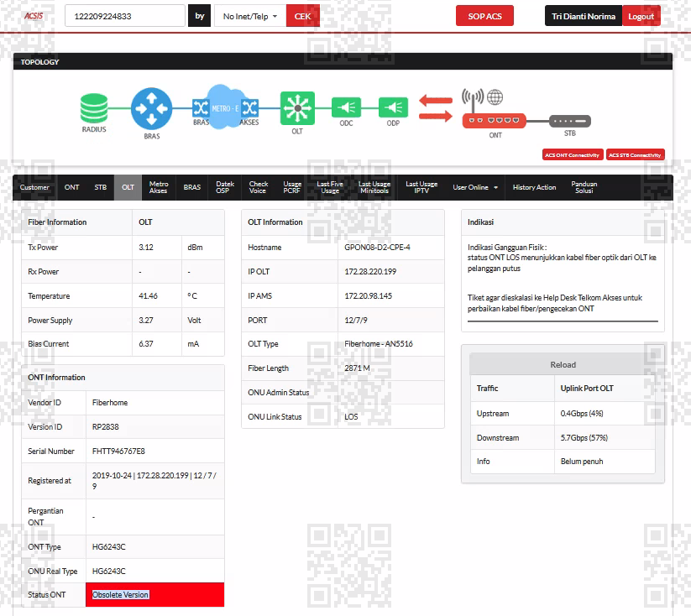Open the Check Voice tab

pyautogui.click(x=259, y=187)
